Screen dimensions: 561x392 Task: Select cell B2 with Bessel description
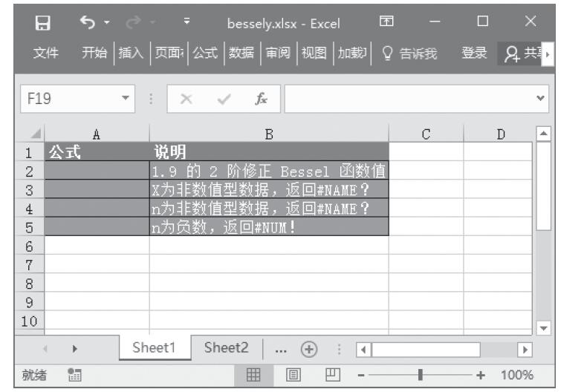coord(268,171)
